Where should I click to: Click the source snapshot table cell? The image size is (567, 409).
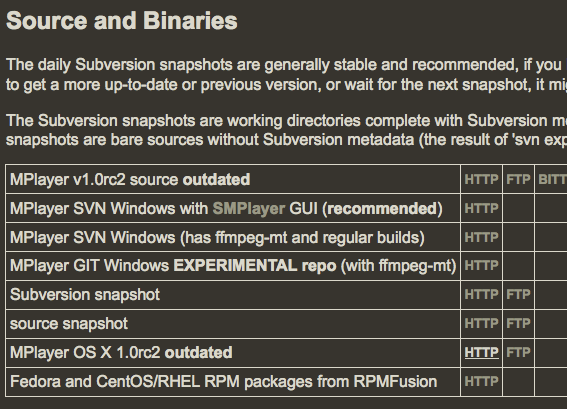233,324
